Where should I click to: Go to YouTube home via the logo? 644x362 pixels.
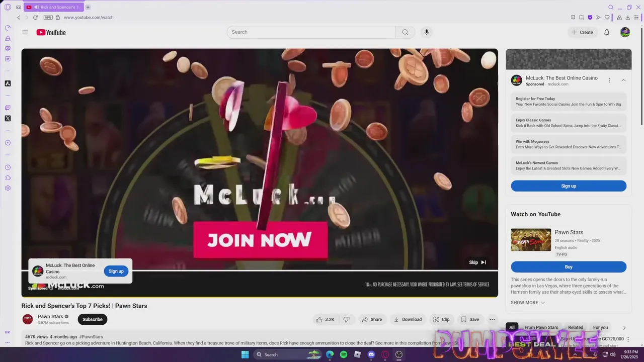(51, 32)
